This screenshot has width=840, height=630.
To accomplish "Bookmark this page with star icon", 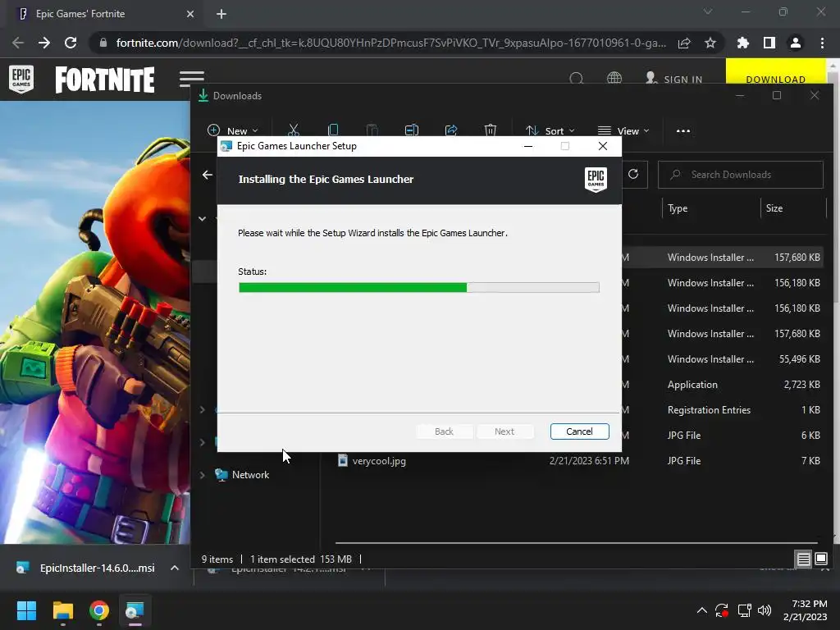I will (x=710, y=43).
